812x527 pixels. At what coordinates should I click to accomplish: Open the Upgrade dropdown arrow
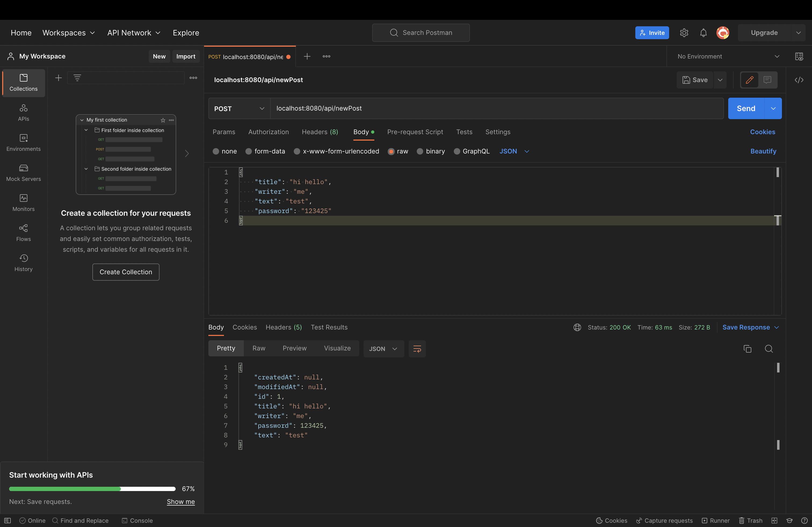click(798, 33)
